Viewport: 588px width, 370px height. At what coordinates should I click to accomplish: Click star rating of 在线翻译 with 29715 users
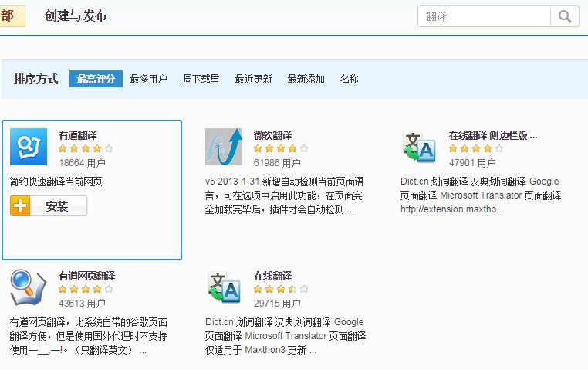tap(281, 289)
